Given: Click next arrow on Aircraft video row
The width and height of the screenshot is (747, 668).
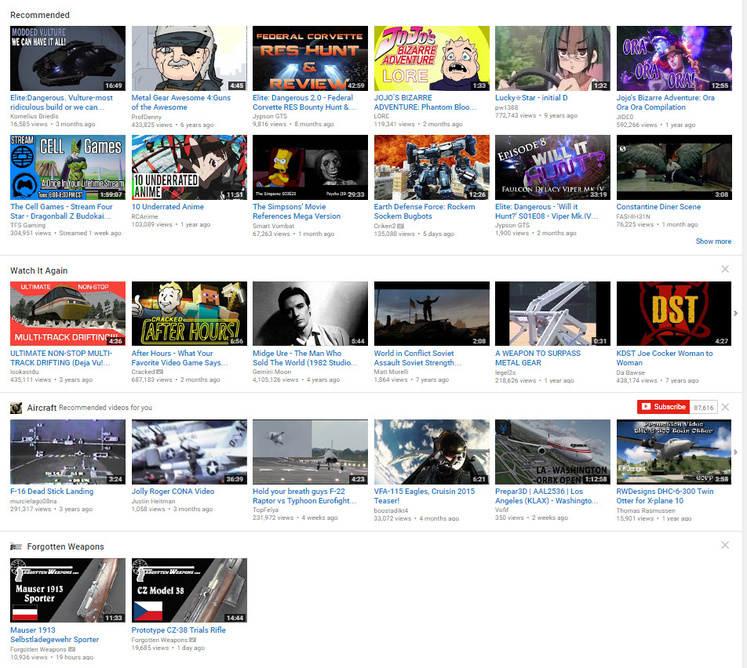Looking at the screenshot, I should pyautogui.click(x=736, y=451).
